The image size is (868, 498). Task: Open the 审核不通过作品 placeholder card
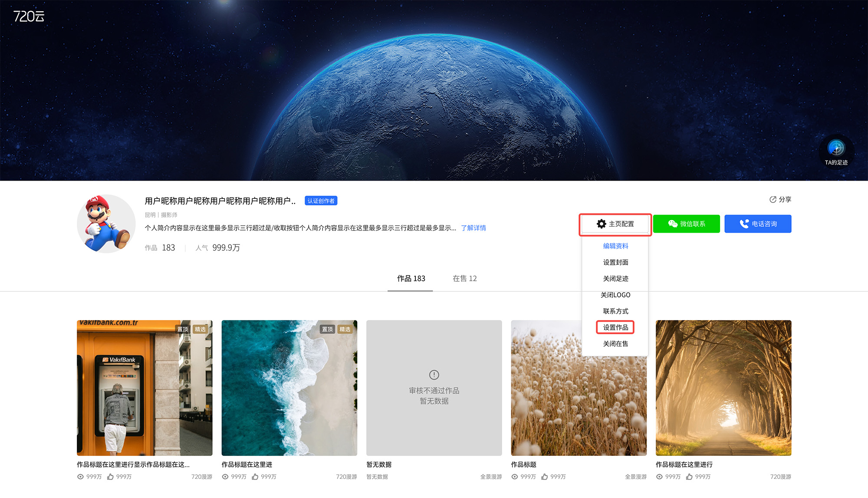pos(434,388)
